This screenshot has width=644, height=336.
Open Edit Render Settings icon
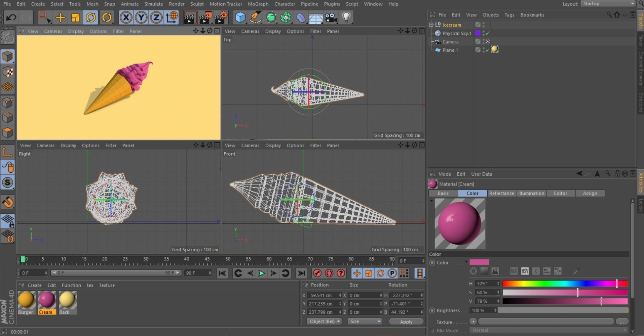click(x=221, y=17)
